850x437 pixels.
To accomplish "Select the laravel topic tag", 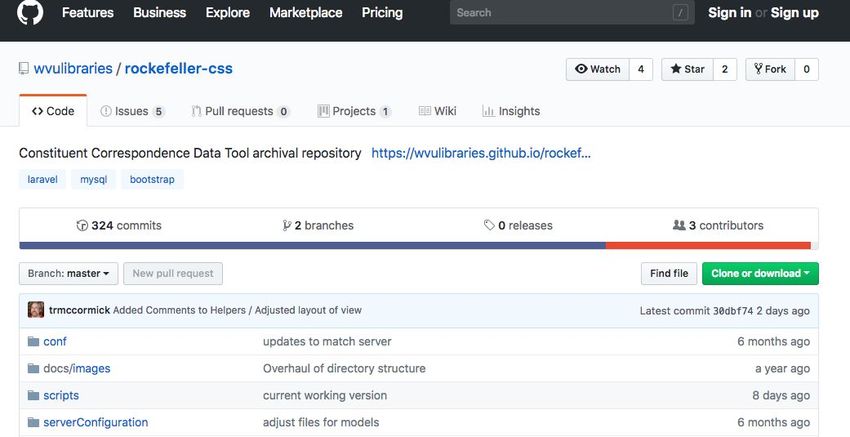I will 42,179.
